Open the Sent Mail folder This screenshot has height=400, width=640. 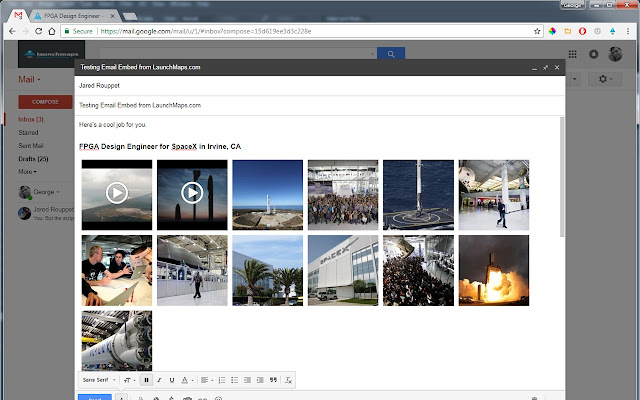pos(31,146)
